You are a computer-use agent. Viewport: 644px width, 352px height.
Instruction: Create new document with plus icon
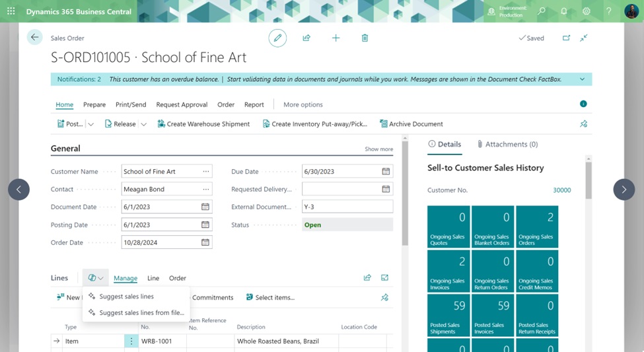[336, 38]
